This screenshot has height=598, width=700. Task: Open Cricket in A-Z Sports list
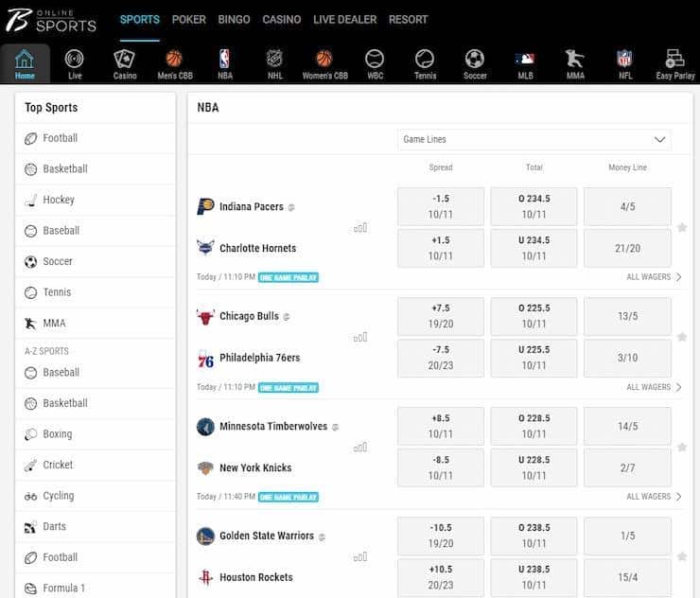[96, 465]
